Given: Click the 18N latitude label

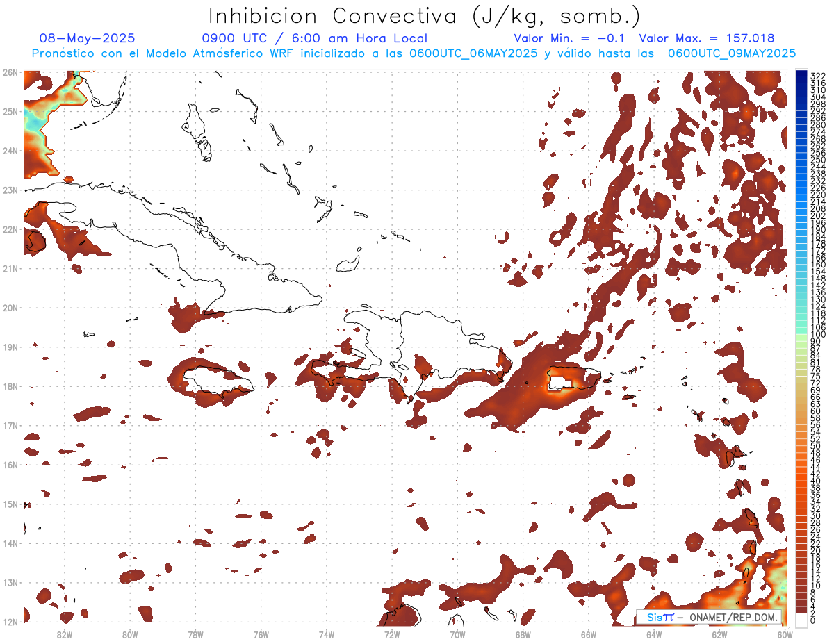Looking at the screenshot, I should pos(10,386).
